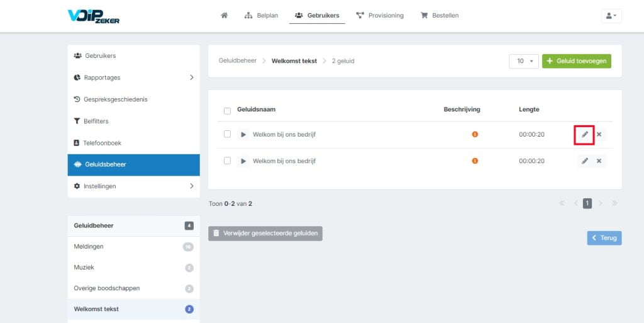The width and height of the screenshot is (644, 323).
Task: Delete the first sound with the X icon
Action: pos(599,134)
